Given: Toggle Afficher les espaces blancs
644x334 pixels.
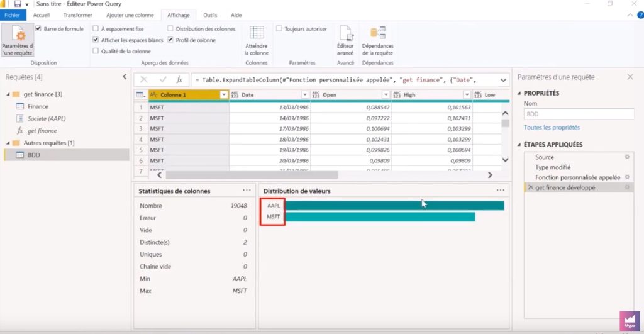Looking at the screenshot, I should pyautogui.click(x=96, y=40).
